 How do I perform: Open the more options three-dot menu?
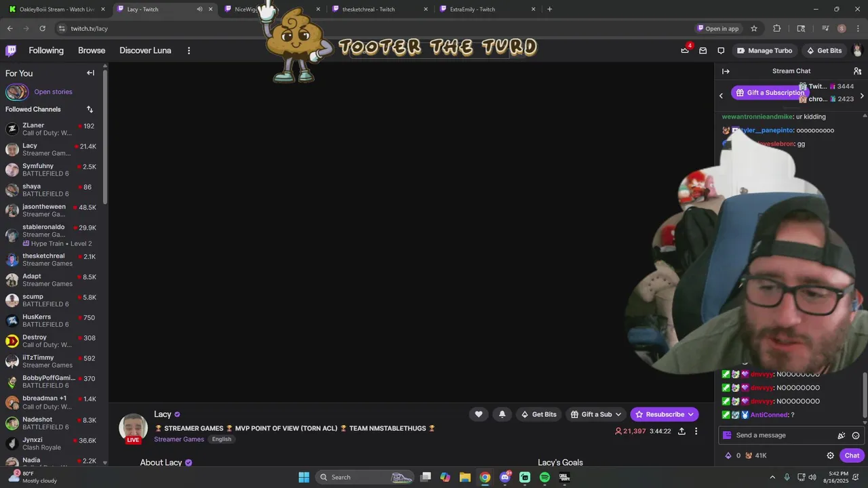click(189, 50)
